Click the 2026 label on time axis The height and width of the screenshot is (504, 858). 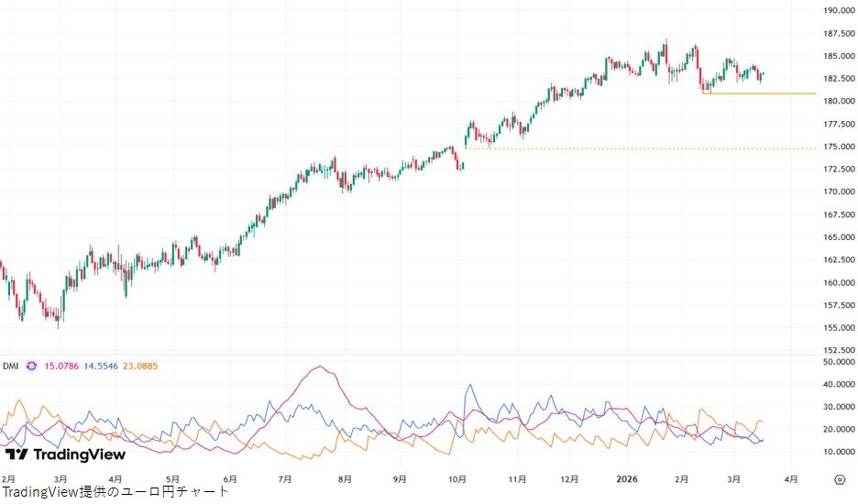coord(626,478)
